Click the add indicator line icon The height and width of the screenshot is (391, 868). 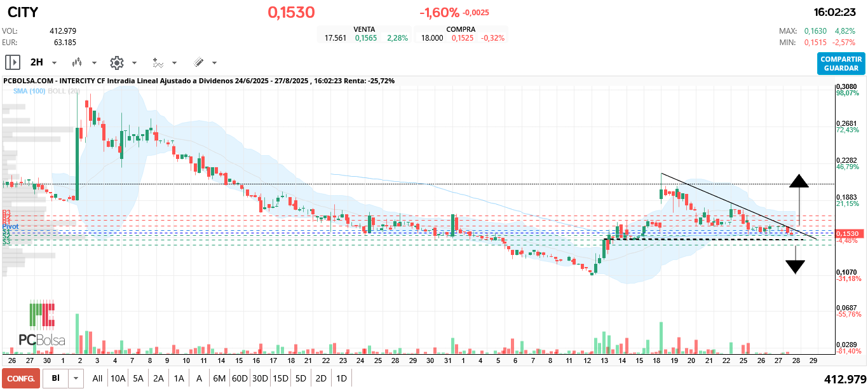point(158,62)
